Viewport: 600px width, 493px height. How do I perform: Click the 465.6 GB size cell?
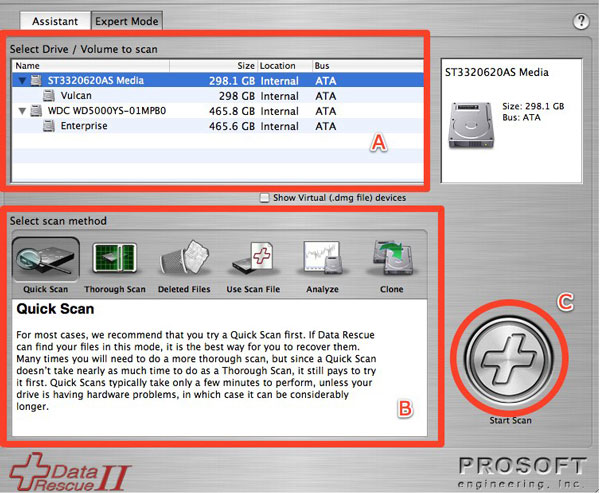[232, 126]
